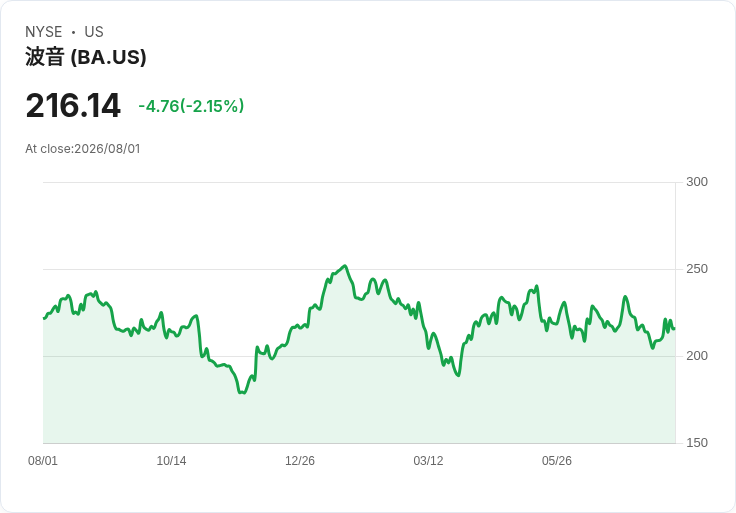This screenshot has width=736, height=513.
Task: Select the NYSE exchange label
Action: point(44,32)
